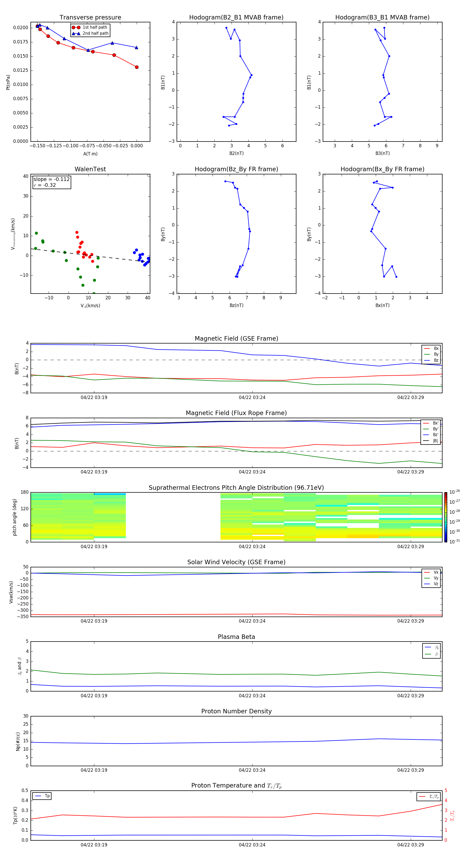Click the 'WalenTest' plot title
The height and width of the screenshot is (868, 473).
pyautogui.click(x=90, y=169)
